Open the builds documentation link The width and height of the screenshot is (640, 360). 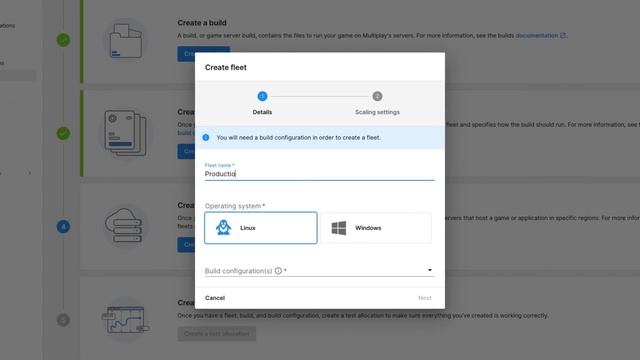point(540,36)
